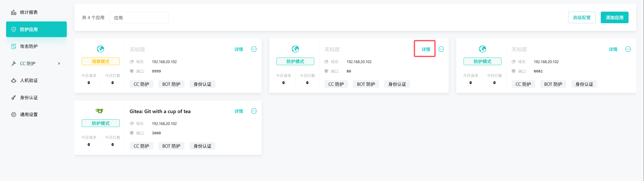Open 通用设置 in the sidebar

pos(29,115)
